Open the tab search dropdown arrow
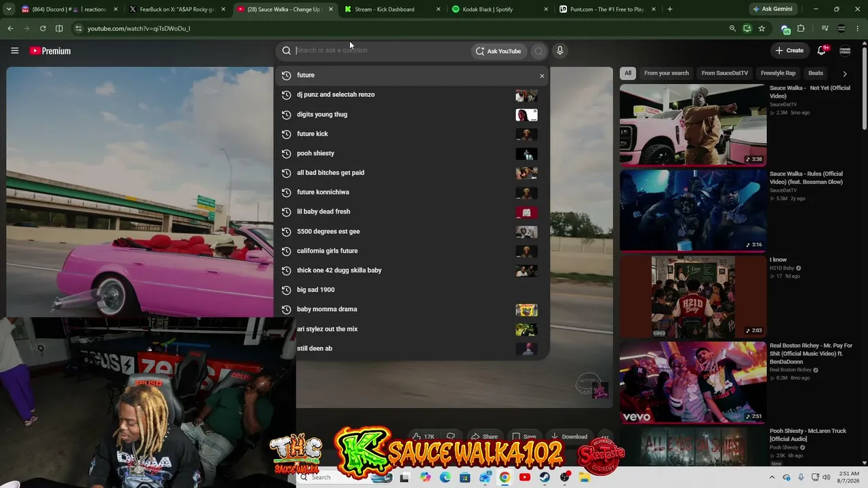 coord(9,9)
